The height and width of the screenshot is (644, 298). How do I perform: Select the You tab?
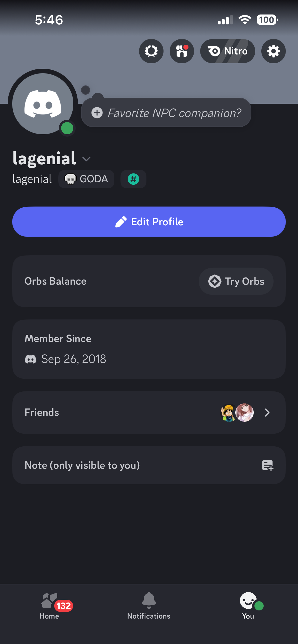click(248, 606)
